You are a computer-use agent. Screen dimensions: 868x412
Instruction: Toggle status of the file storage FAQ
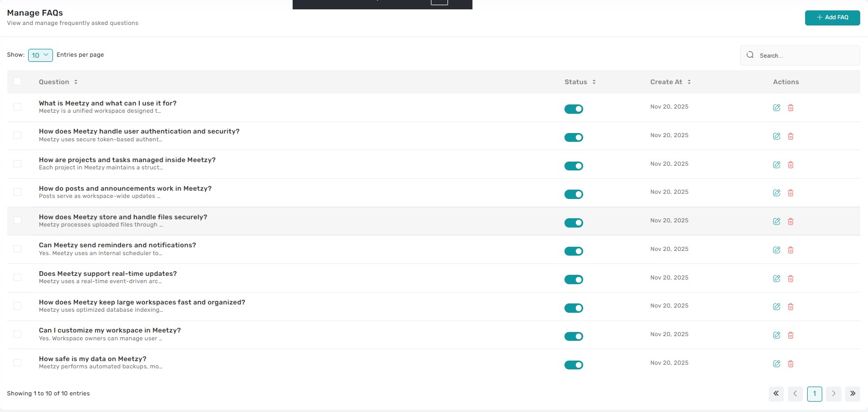click(x=573, y=223)
